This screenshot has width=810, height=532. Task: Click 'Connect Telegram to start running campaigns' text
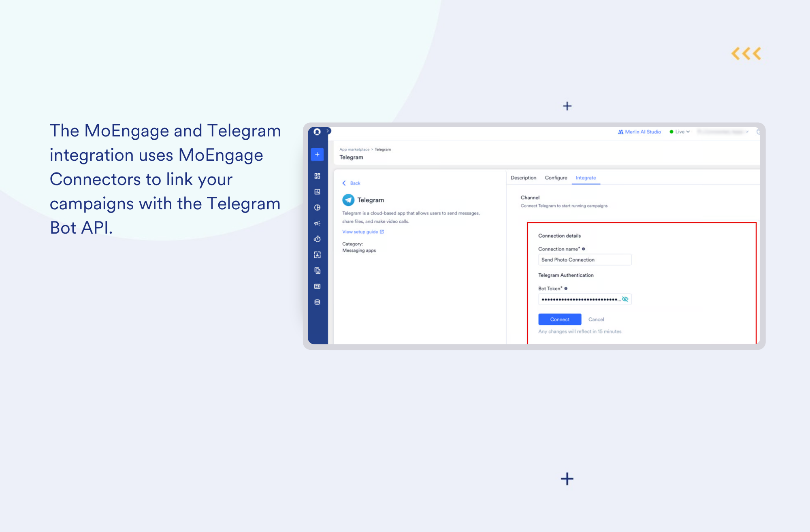pos(564,206)
